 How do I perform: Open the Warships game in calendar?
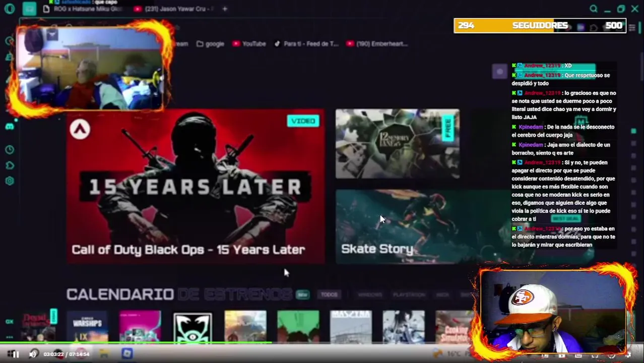(88, 327)
